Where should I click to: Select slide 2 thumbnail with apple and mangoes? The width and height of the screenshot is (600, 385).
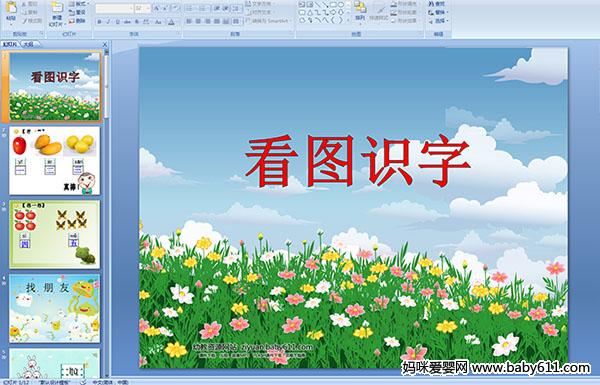coord(55,161)
